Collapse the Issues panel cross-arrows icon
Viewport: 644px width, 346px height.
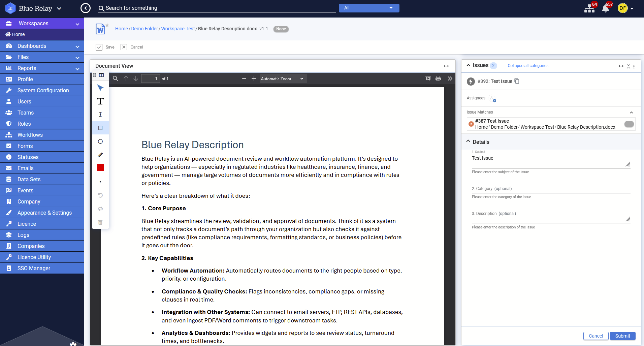[x=629, y=66]
